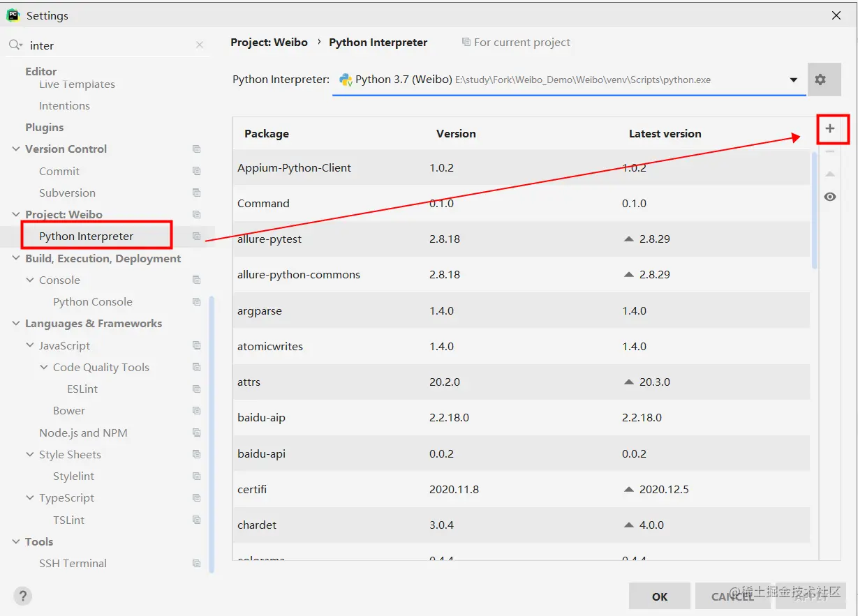The image size is (858, 616).
Task: Collapse the Code Quality Tools node
Action: (x=44, y=367)
